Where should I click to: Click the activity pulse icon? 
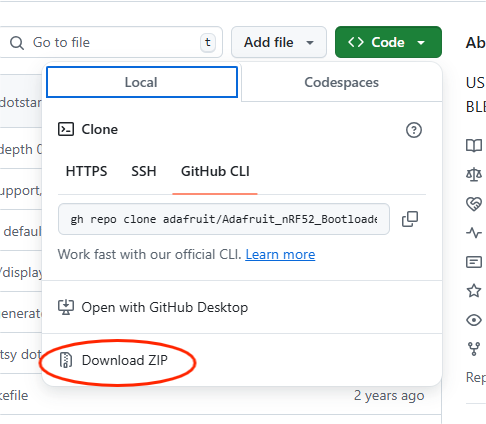pos(474,232)
